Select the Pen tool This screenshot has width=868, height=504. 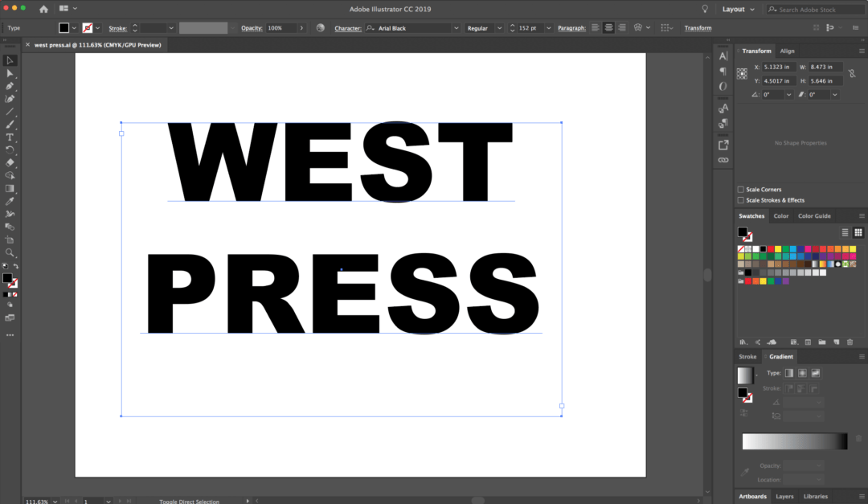tap(10, 86)
